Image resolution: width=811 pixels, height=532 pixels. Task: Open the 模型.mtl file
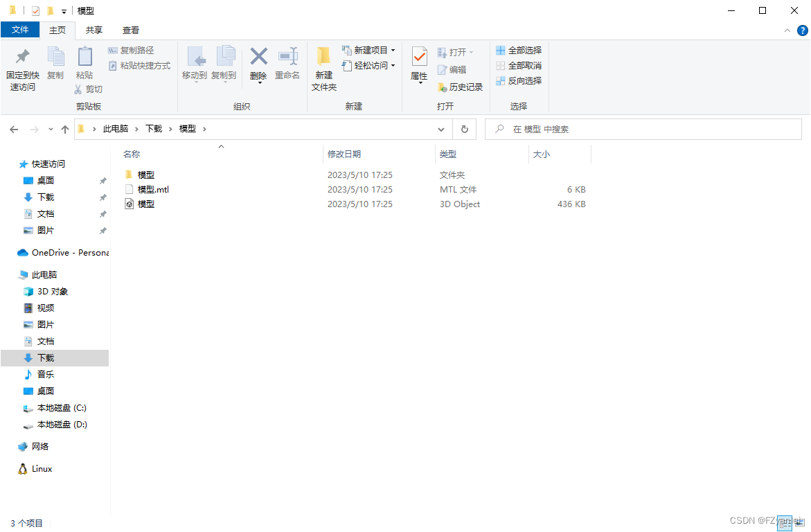152,188
